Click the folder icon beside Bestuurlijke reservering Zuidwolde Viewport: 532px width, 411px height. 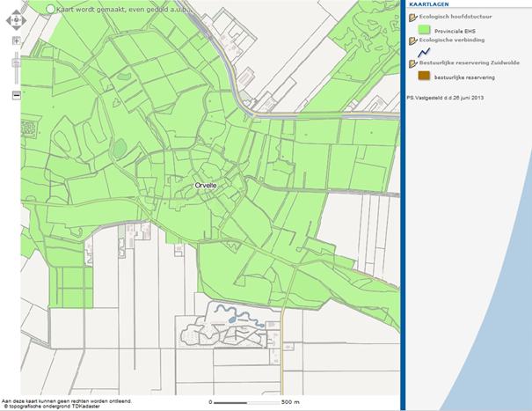point(413,63)
